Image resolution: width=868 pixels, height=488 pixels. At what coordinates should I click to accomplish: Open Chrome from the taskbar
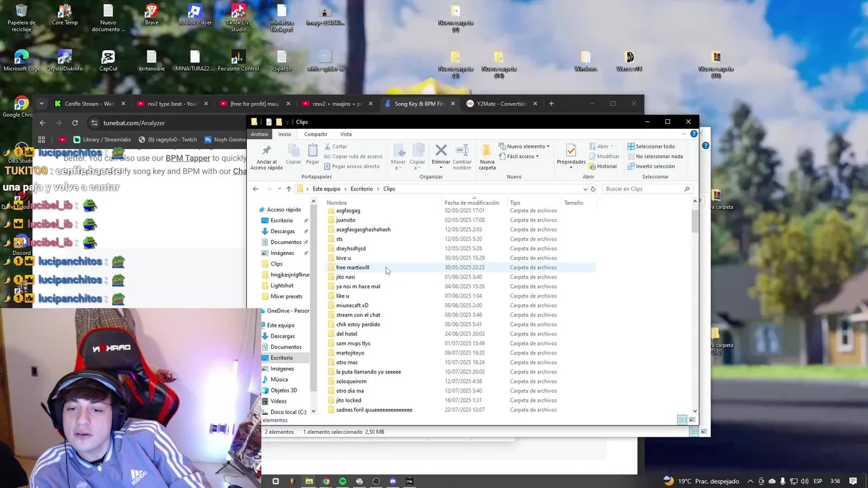(325, 481)
